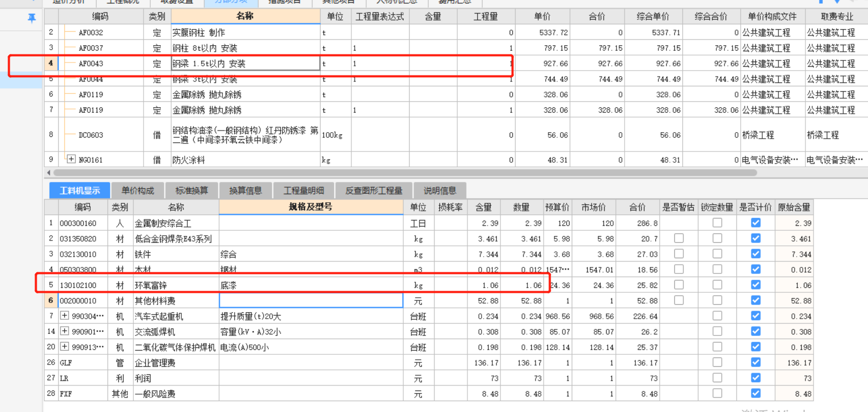Expand the 交流弧焊机 row plus icon
Image resolution: width=868 pixels, height=412 pixels.
(x=64, y=331)
